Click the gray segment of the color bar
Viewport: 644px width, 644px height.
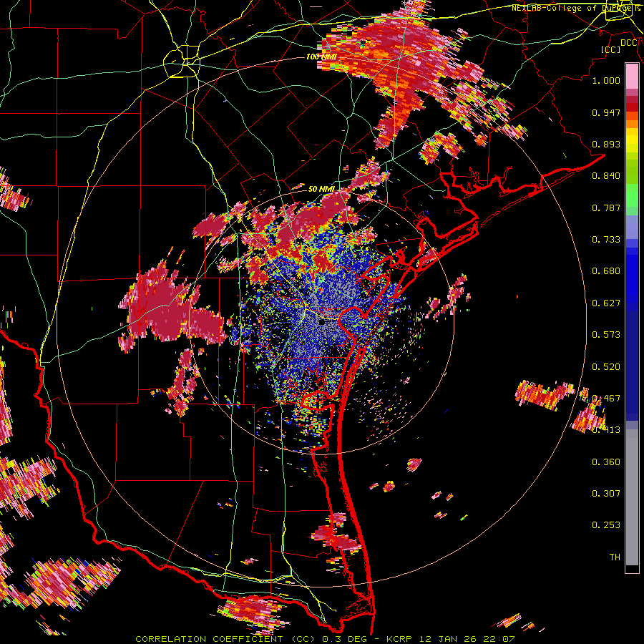[632, 497]
